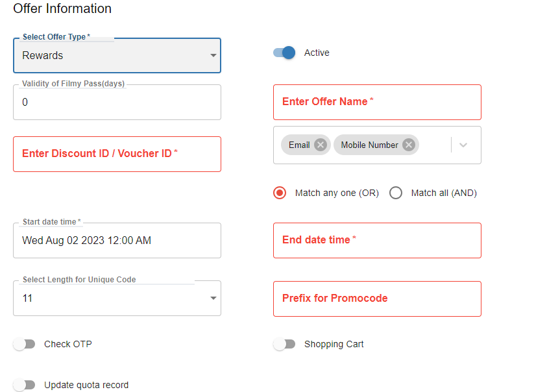This screenshot has height=392, width=547.
Task: Turn on Update quota record switch
Action: [25, 385]
